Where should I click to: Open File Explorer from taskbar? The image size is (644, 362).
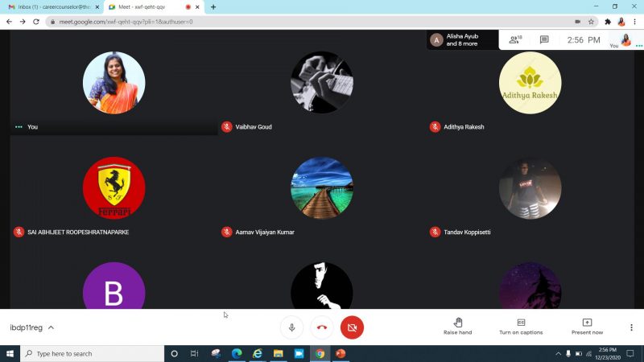tap(278, 353)
